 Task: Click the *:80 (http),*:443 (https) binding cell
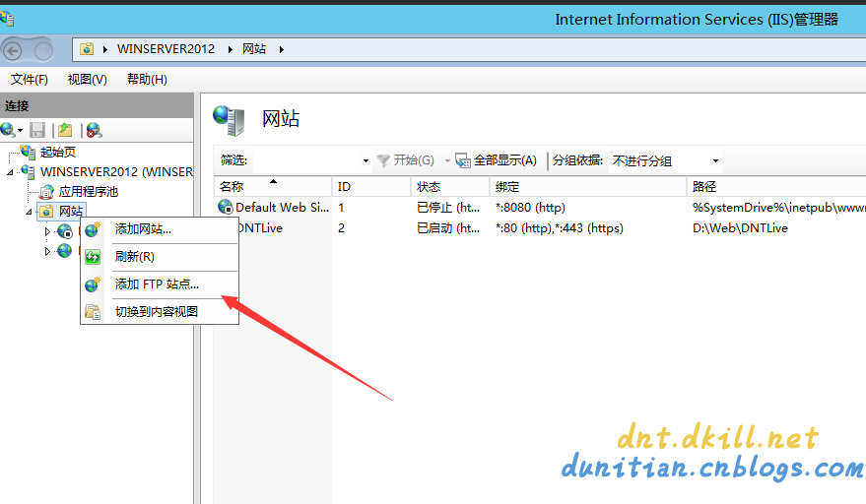tap(560, 228)
